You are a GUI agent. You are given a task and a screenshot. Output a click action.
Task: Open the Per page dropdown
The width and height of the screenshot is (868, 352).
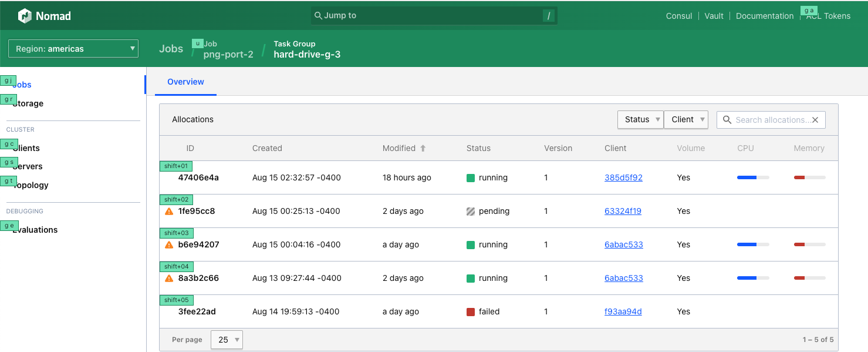pos(227,340)
